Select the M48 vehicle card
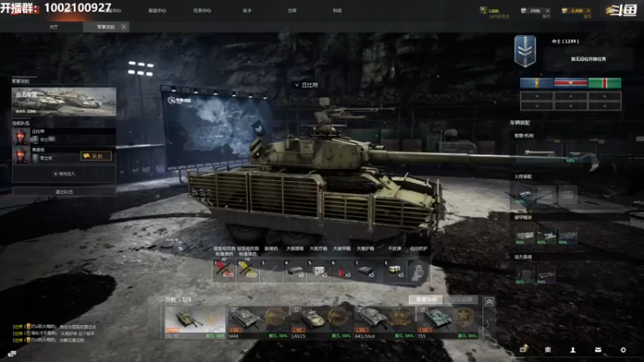This screenshot has height=362, width=644. [x=258, y=323]
